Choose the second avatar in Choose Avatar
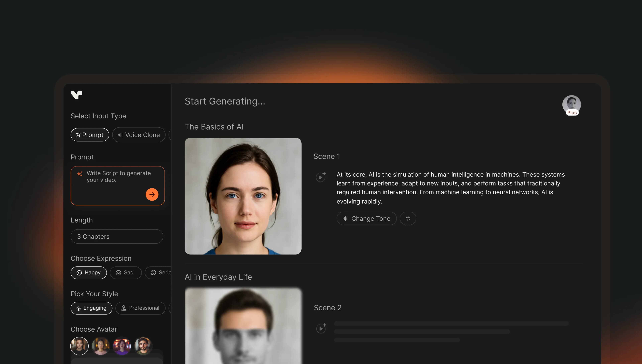This screenshot has width=642, height=364. click(101, 346)
